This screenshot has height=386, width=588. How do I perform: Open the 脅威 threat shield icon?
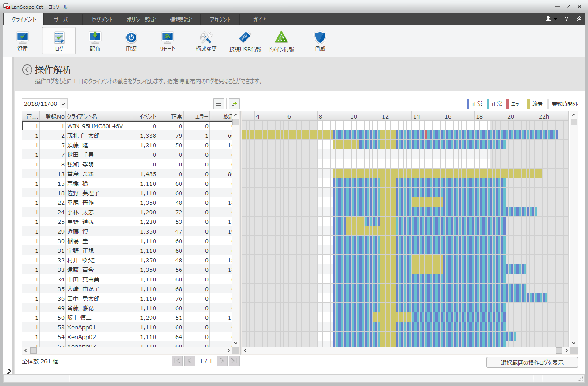pos(320,41)
